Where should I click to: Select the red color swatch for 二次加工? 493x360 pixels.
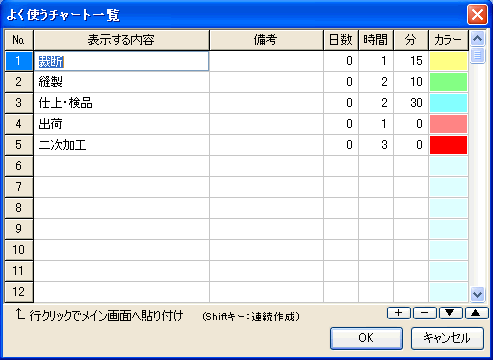tap(448, 145)
